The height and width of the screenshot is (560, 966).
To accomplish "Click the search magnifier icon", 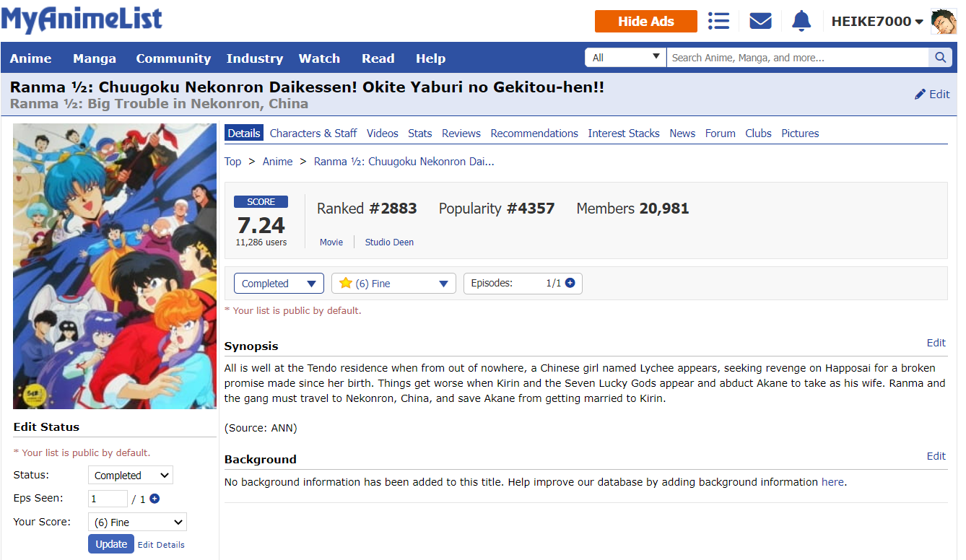I will 939,58.
